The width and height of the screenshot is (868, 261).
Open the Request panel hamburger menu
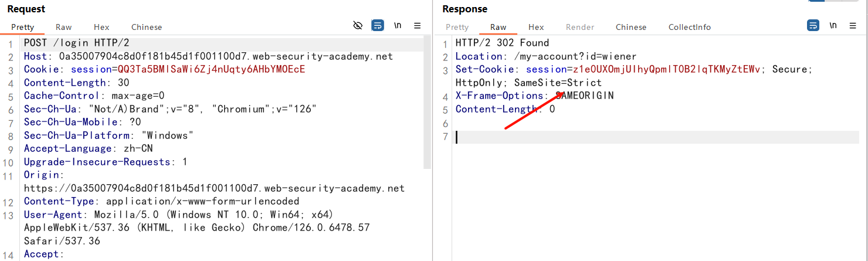[418, 26]
